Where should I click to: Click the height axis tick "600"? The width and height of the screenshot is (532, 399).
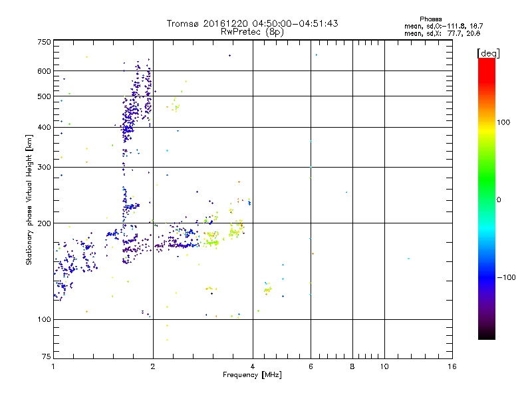[44, 71]
